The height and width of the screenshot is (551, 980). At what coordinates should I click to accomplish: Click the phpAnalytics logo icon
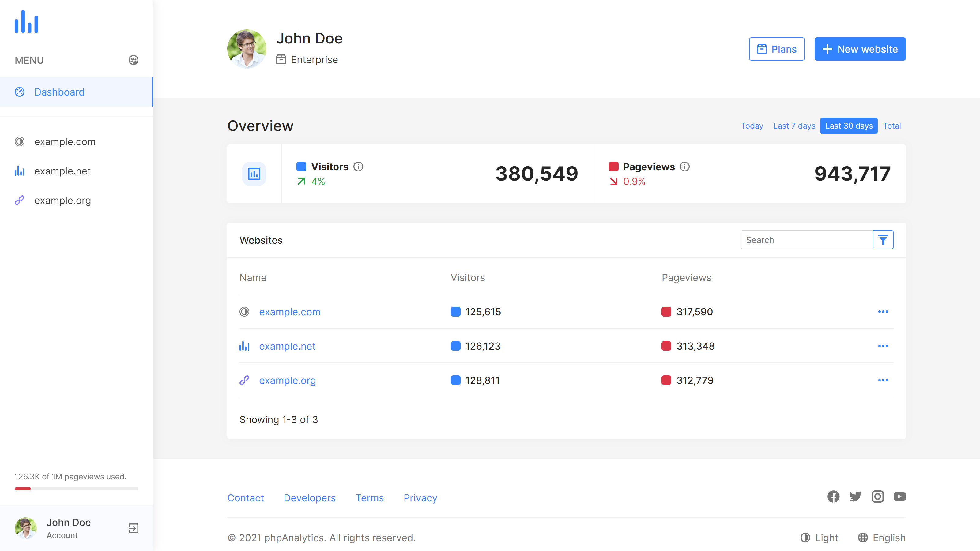[26, 22]
